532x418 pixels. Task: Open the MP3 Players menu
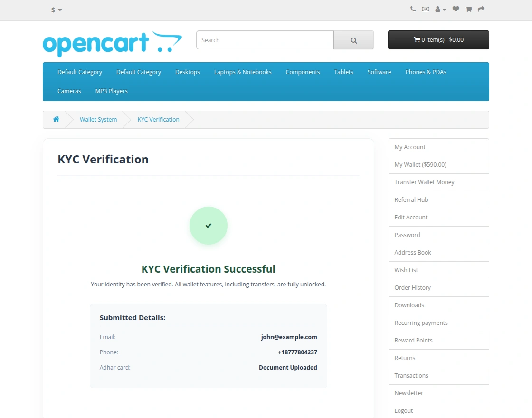[111, 91]
